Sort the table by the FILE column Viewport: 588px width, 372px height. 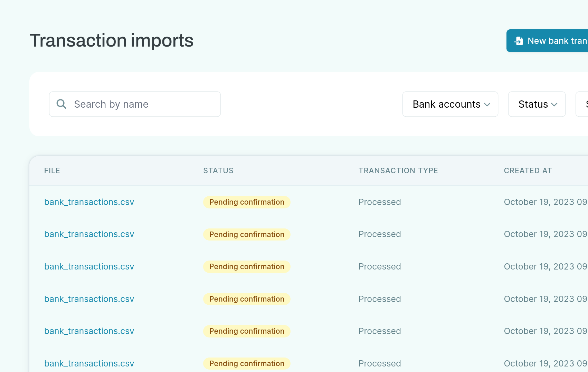pyautogui.click(x=52, y=170)
